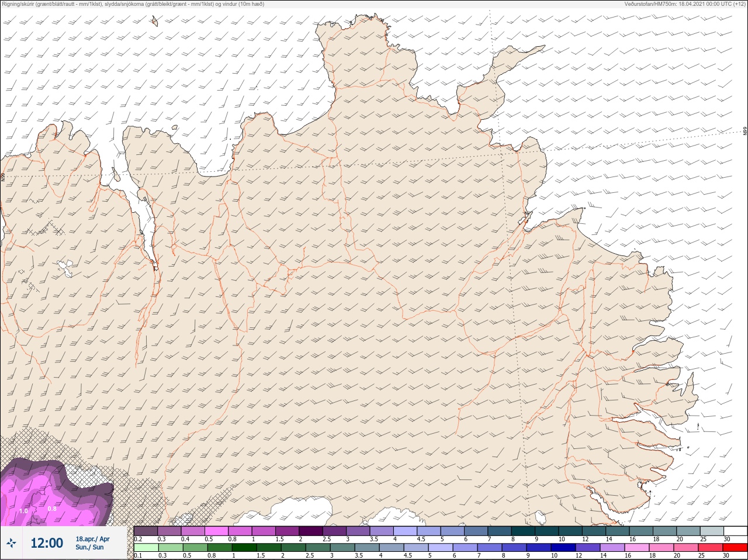Image resolution: width=748 pixels, height=560 pixels.
Task: Click the Veðurstofan compass-star logo icon
Action: [x=11, y=543]
